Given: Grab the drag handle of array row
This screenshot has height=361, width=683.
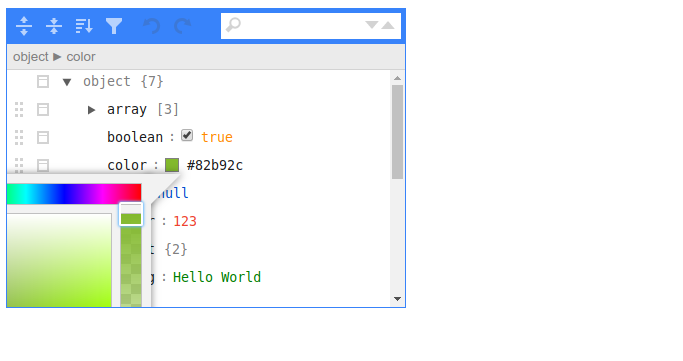Looking at the screenshot, I should pyautogui.click(x=19, y=110).
